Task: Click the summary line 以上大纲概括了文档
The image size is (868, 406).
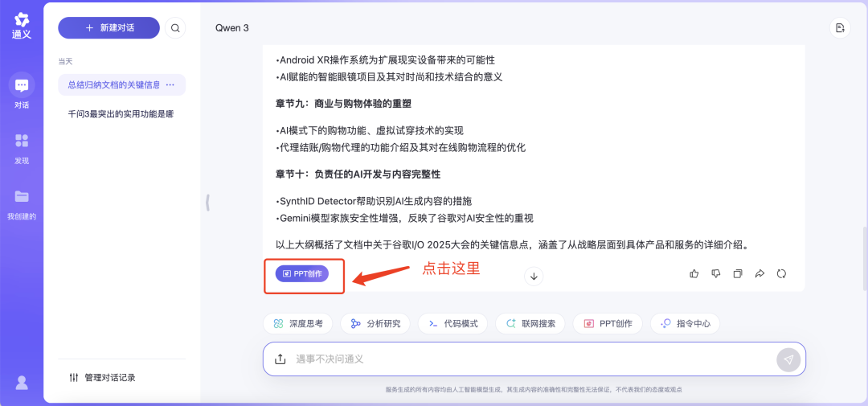Action: coord(512,245)
